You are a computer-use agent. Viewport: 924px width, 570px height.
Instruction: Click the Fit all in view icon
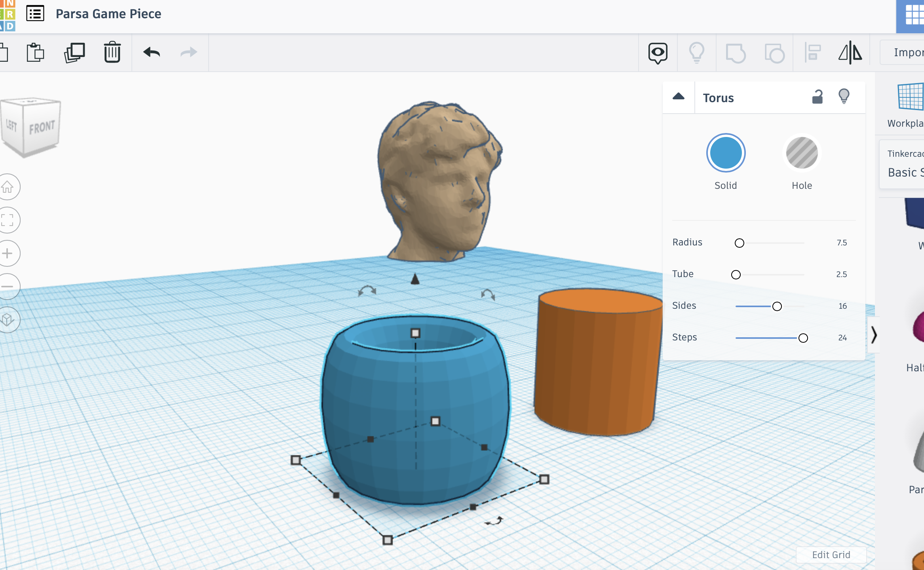click(x=8, y=220)
